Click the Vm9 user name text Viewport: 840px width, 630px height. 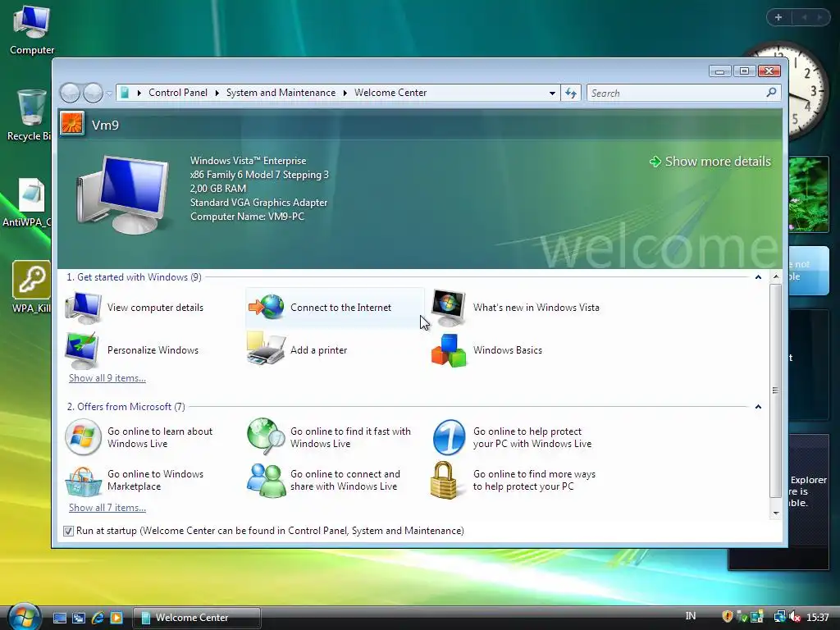point(105,125)
